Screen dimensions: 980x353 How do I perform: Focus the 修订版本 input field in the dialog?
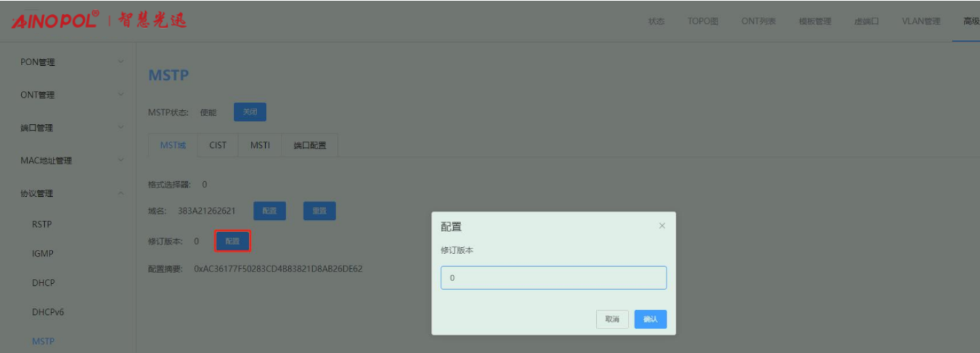tap(553, 278)
